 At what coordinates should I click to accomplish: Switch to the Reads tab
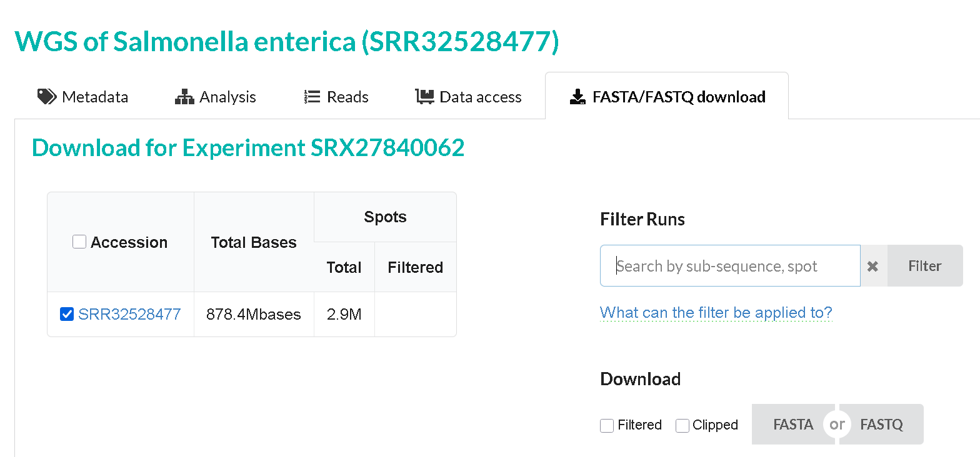[x=336, y=97]
